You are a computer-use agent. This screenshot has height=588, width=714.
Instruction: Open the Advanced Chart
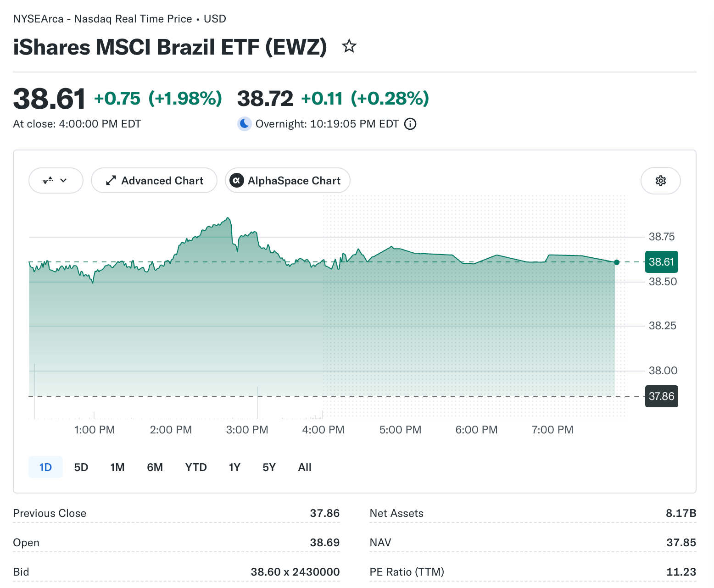coord(154,181)
